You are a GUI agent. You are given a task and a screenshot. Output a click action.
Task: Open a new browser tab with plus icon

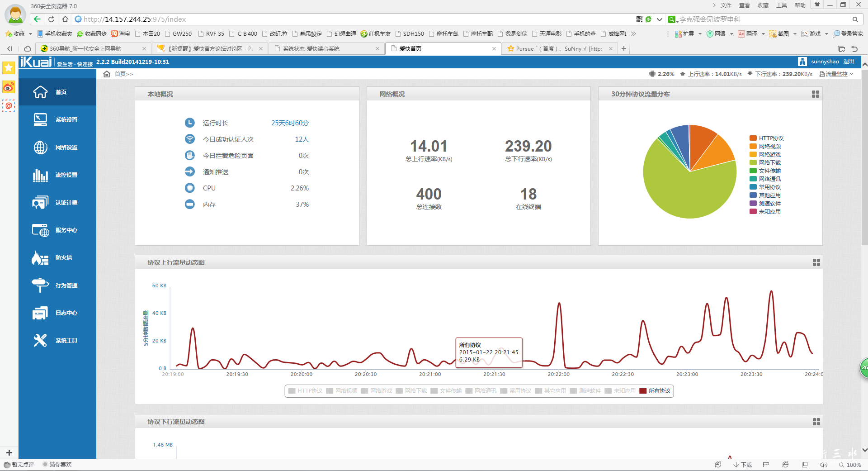coord(624,48)
